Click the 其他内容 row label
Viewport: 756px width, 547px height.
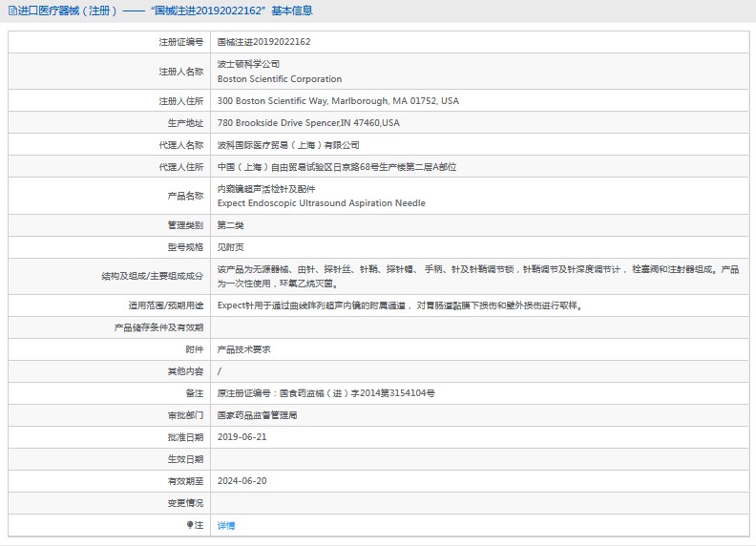point(185,371)
